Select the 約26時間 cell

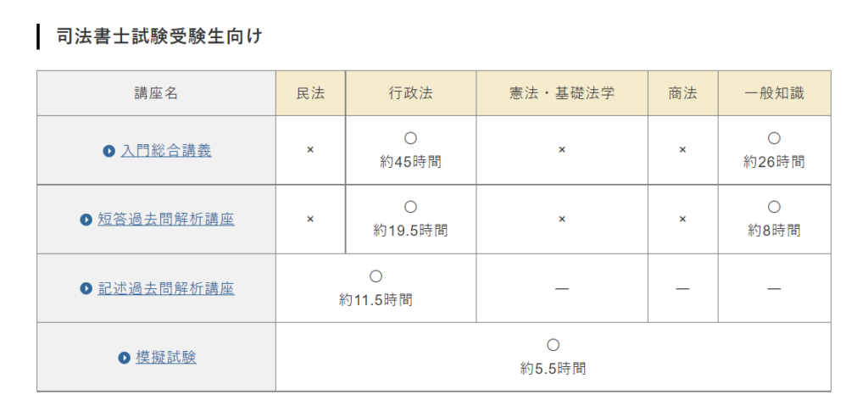coord(775,150)
